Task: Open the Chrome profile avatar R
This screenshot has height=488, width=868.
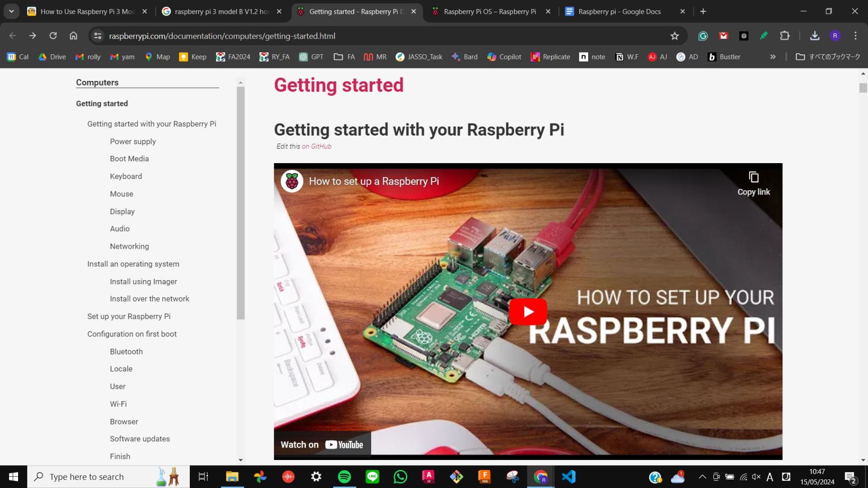Action: [x=835, y=36]
